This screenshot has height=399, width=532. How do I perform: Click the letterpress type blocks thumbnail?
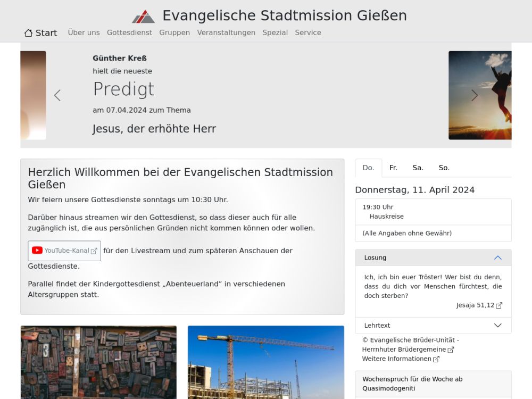[x=98, y=362]
